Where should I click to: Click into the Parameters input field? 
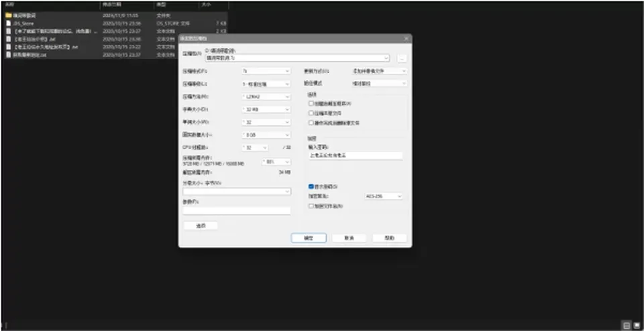(237, 211)
